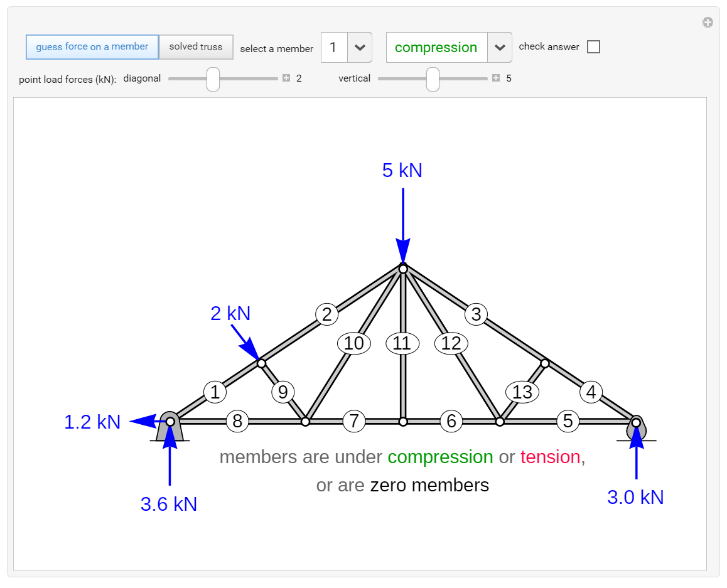Click the joint between members 3 and 4
Image resolution: width=727 pixels, height=588 pixels.
[x=545, y=363]
